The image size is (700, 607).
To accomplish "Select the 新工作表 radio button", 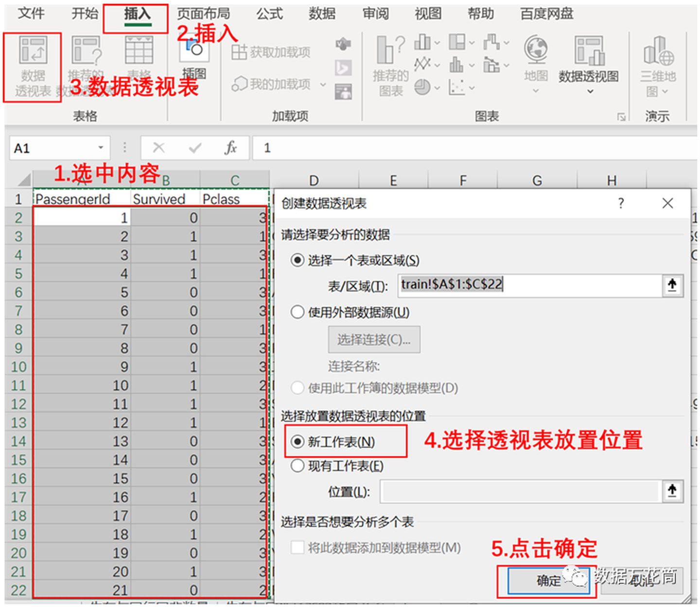I will click(297, 442).
